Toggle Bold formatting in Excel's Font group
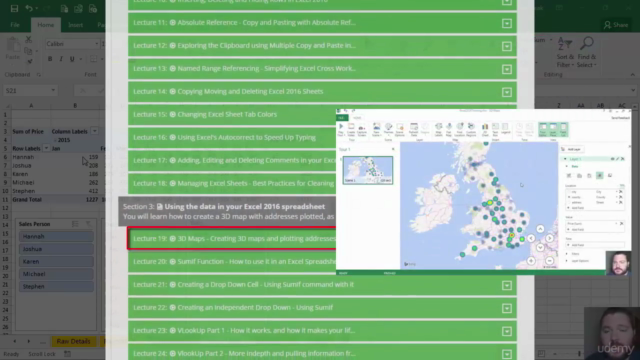This screenshot has width=640, height=360. point(50,59)
